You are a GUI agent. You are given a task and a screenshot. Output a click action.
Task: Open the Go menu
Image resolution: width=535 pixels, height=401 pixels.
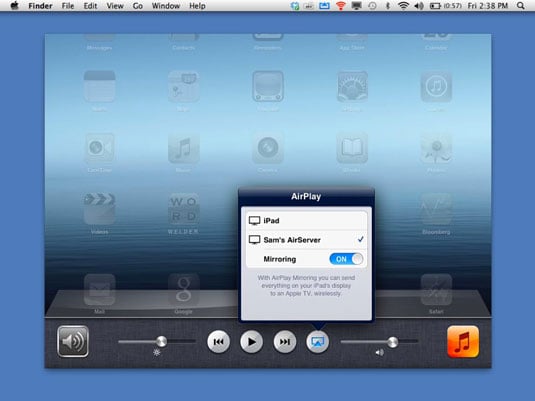coord(138,6)
